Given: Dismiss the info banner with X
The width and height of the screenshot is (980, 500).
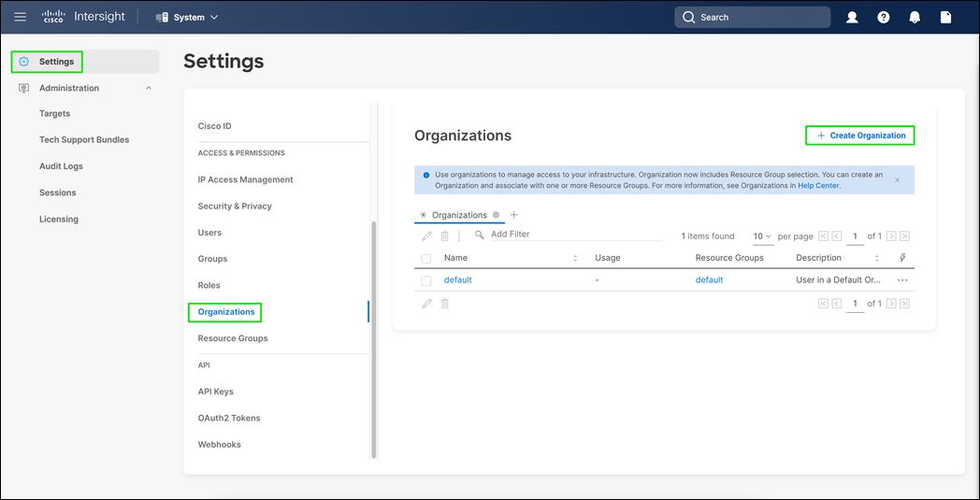Looking at the screenshot, I should [x=897, y=179].
